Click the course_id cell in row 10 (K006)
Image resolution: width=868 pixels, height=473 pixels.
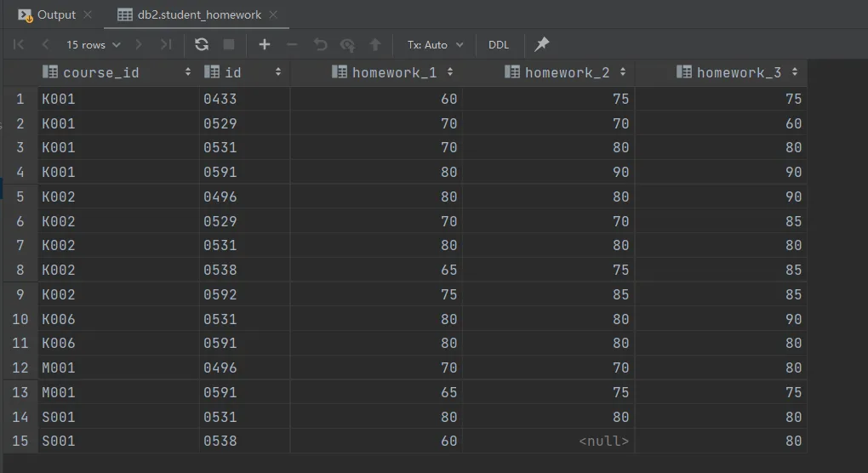pyautogui.click(x=118, y=319)
